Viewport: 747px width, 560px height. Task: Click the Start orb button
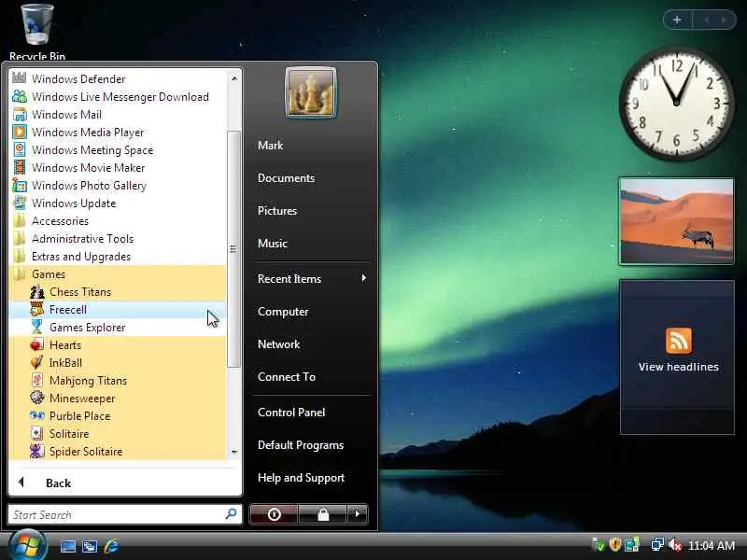point(28,546)
